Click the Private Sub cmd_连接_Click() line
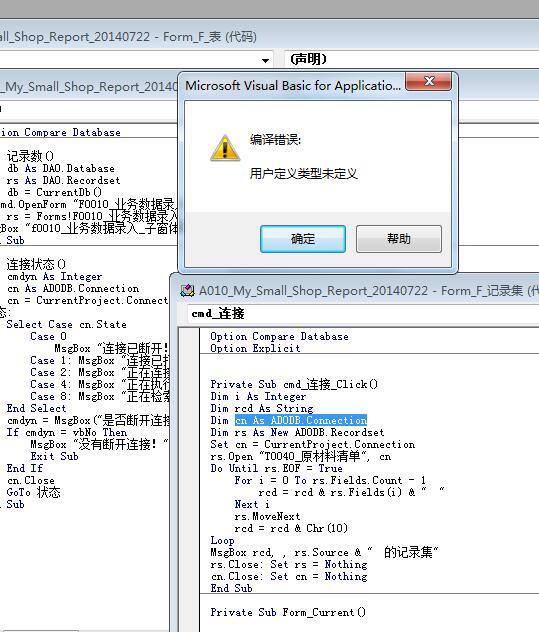The image size is (539, 632). tap(294, 384)
